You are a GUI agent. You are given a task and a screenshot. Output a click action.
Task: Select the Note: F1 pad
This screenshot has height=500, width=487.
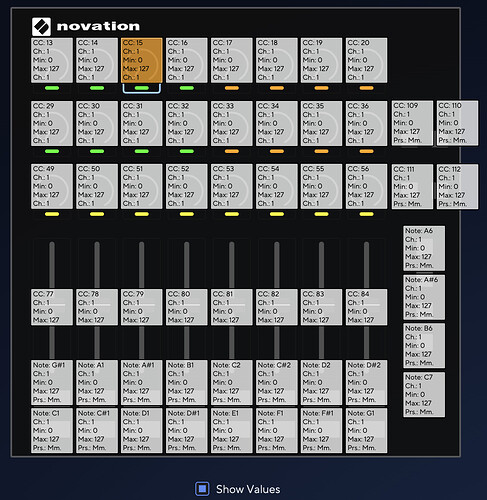pos(277,430)
